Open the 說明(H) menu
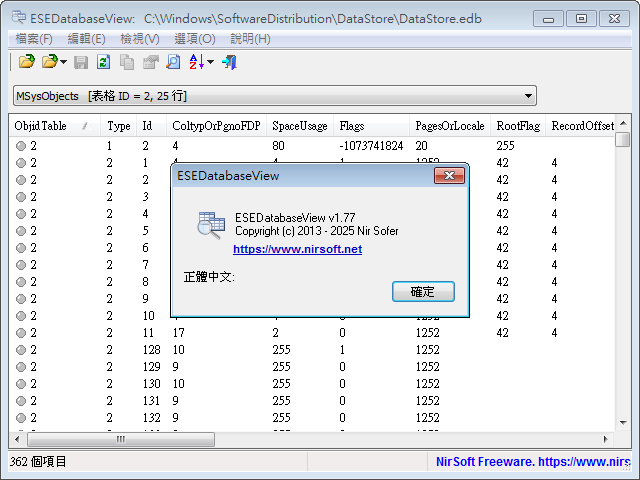 250,39
